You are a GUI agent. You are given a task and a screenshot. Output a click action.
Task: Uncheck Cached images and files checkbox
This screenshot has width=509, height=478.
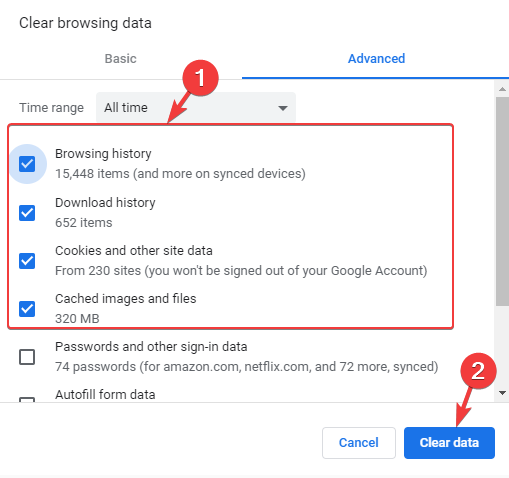coord(27,309)
